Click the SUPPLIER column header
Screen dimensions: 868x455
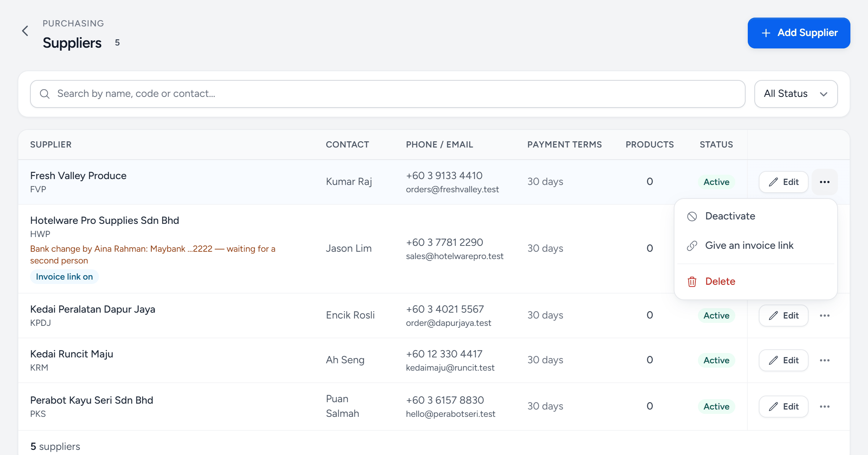click(51, 145)
